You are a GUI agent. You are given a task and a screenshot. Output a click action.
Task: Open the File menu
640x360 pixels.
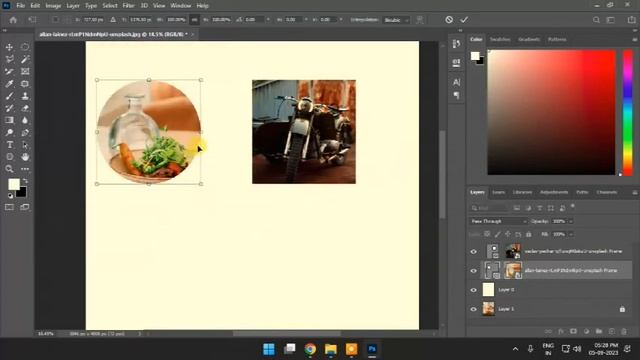(x=20, y=6)
